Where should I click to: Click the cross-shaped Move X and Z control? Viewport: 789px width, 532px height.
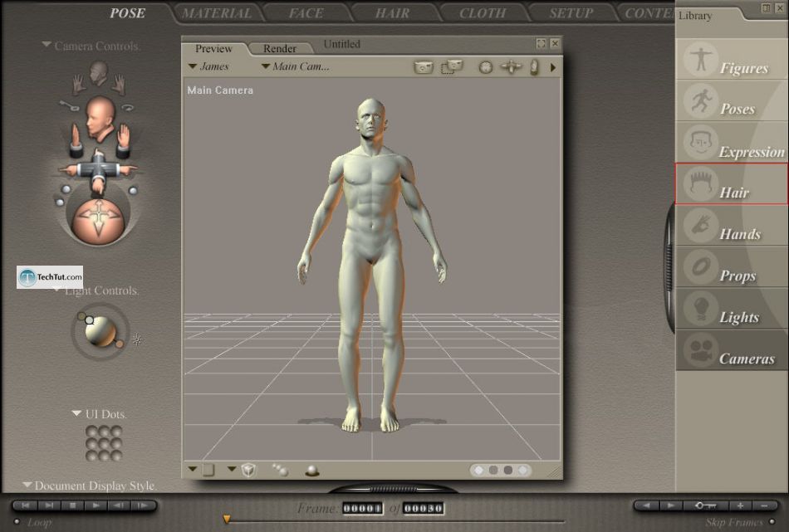(x=98, y=171)
